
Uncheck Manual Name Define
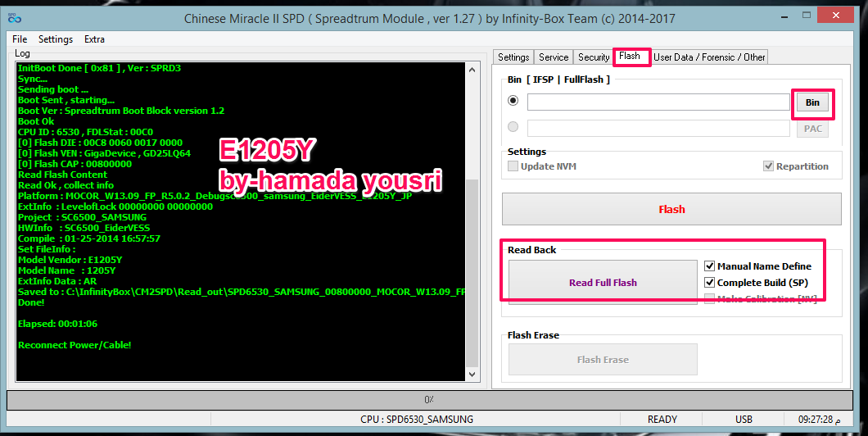pos(709,266)
